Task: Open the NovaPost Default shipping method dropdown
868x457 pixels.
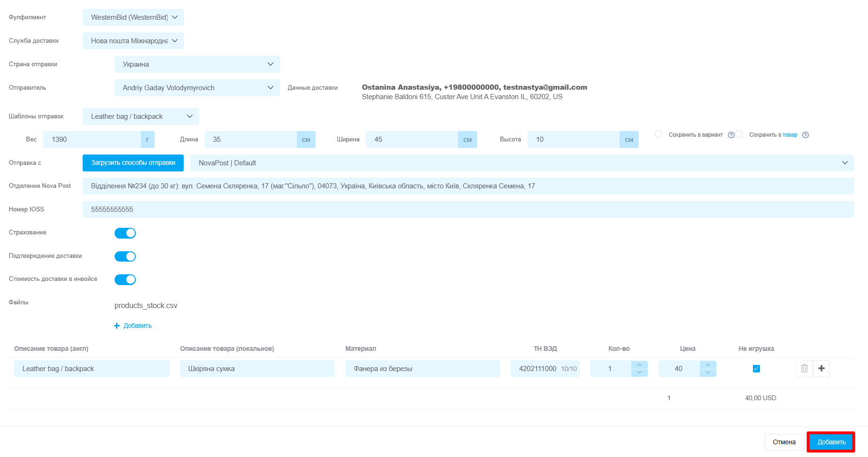Action: point(521,163)
